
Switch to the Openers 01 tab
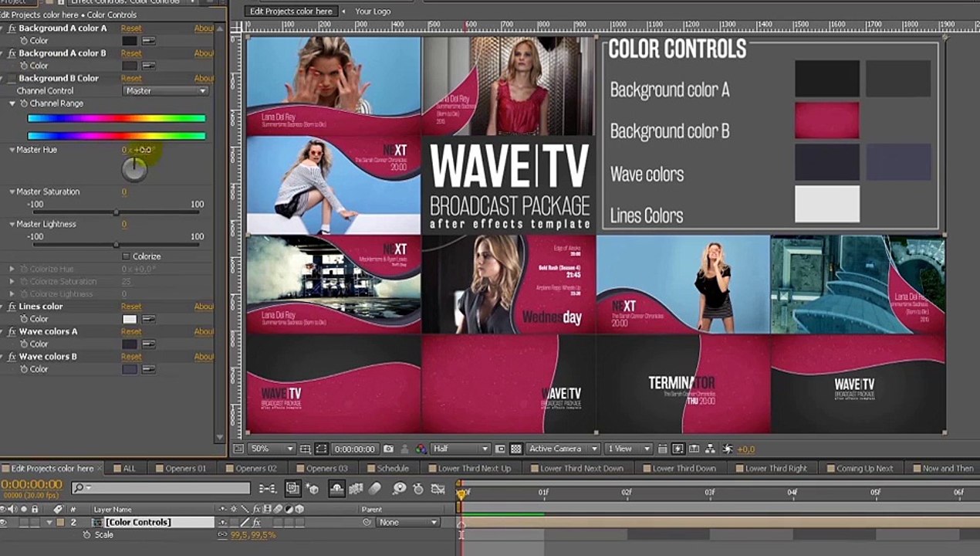tap(181, 469)
